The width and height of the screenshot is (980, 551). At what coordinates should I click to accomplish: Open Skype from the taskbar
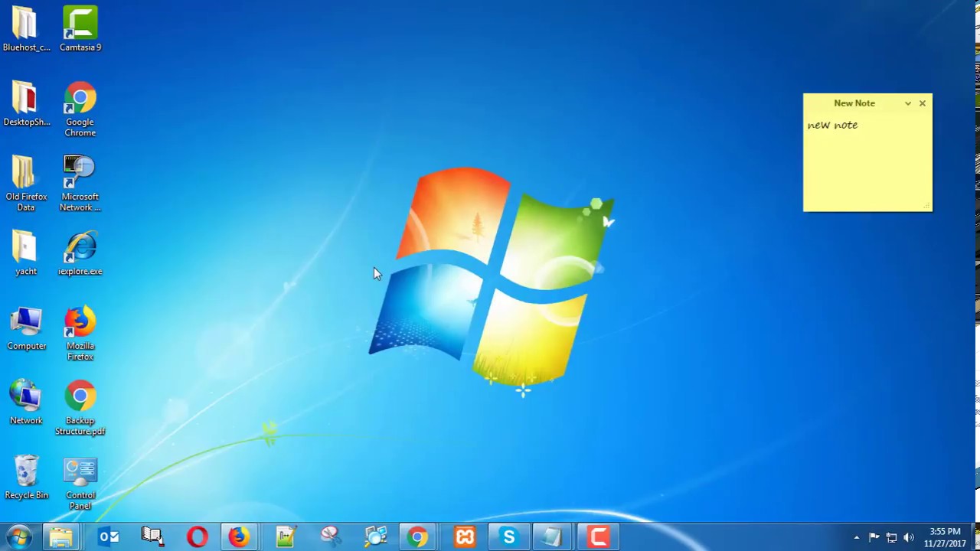tap(509, 536)
